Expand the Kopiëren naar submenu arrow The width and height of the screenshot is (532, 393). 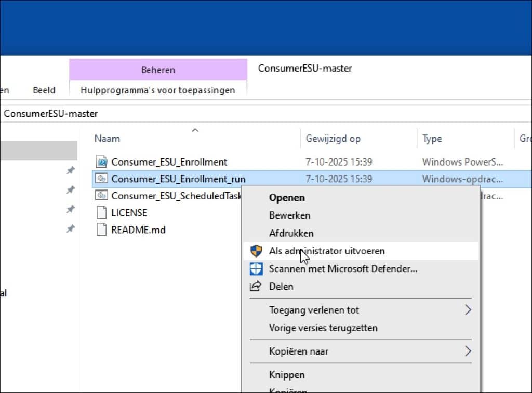(x=468, y=351)
